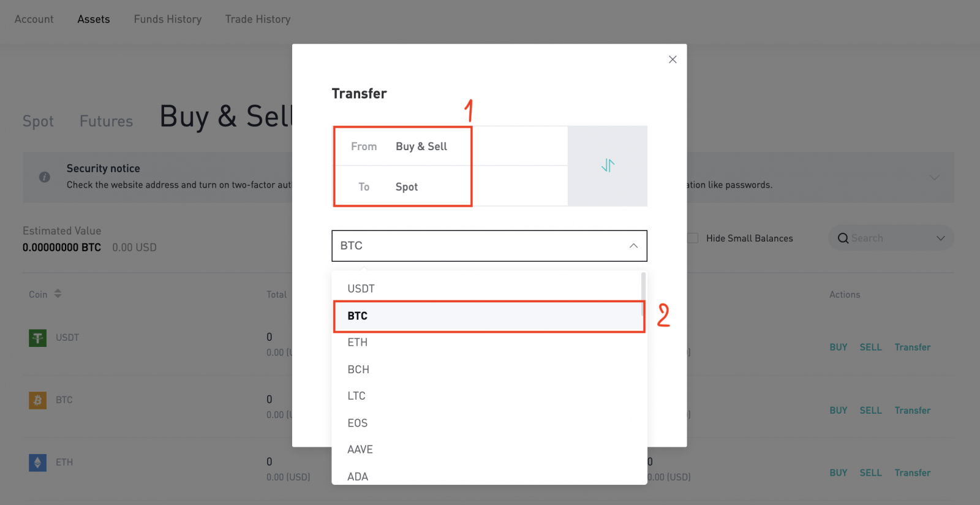Viewport: 980px width, 505px height.
Task: Click the Coin column sort arrows
Action: (x=59, y=294)
